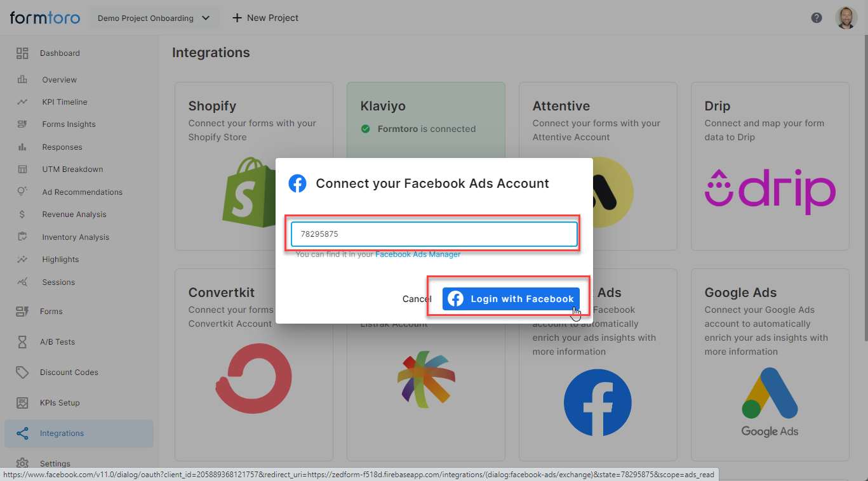Select the Shopify integration card title
Screen dimensions: 868x481
(212, 106)
